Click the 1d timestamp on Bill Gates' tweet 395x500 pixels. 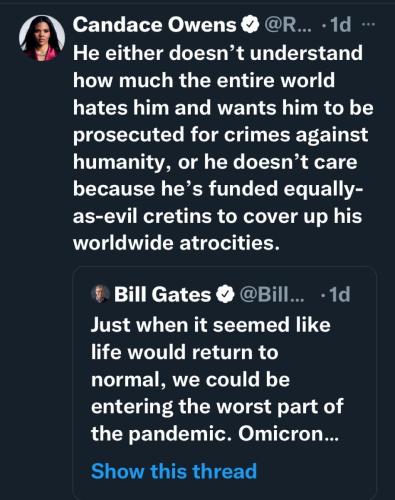click(338, 295)
